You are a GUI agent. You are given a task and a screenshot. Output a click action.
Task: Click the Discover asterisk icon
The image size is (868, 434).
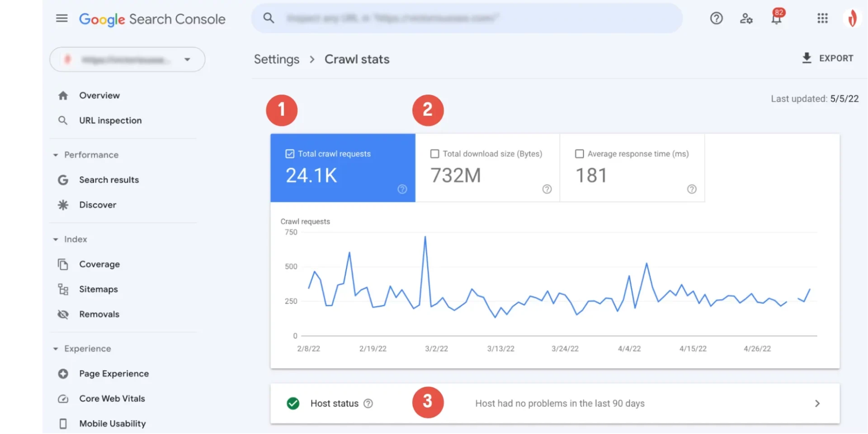(x=63, y=205)
